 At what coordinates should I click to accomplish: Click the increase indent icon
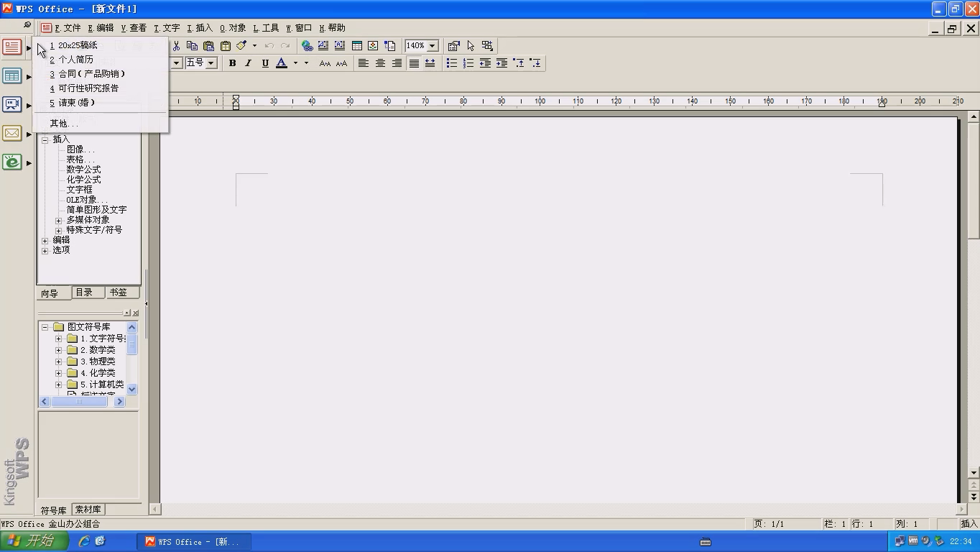(501, 63)
